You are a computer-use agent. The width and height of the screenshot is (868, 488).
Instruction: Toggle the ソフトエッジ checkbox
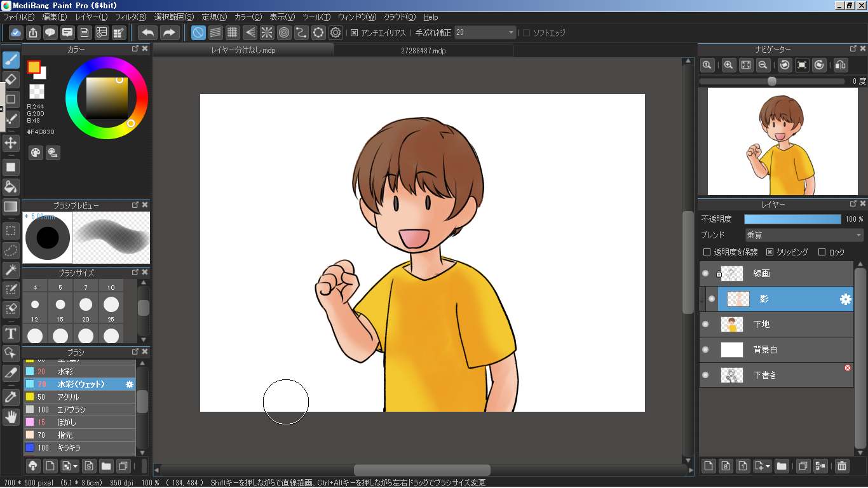[x=526, y=32]
